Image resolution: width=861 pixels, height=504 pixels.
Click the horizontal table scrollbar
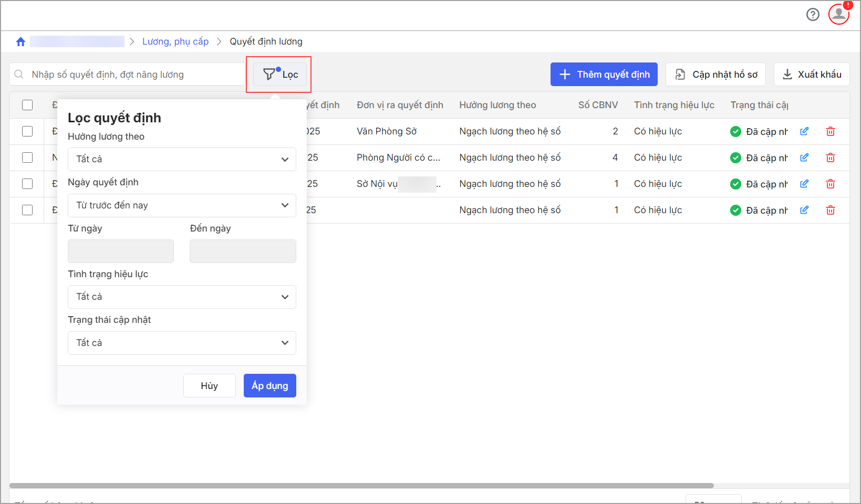[x=361, y=486]
